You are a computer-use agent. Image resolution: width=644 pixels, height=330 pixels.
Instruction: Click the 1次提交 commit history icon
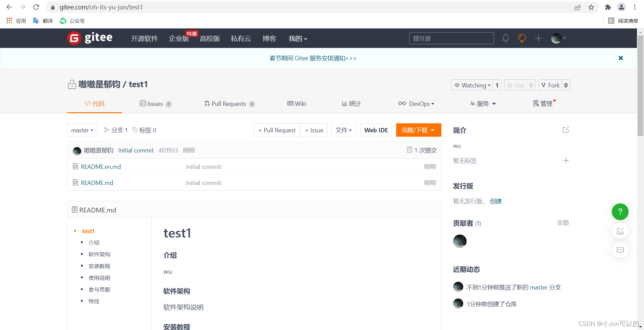pos(422,150)
